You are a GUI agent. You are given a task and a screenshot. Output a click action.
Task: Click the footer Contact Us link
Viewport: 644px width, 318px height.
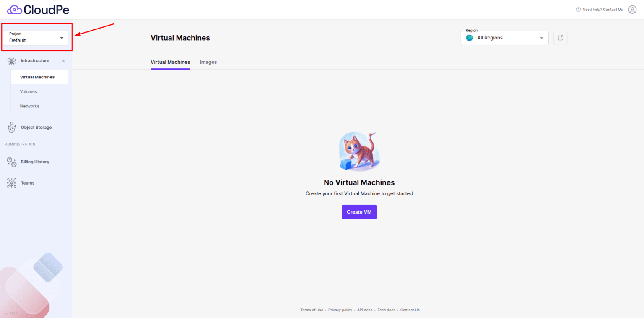click(x=410, y=310)
